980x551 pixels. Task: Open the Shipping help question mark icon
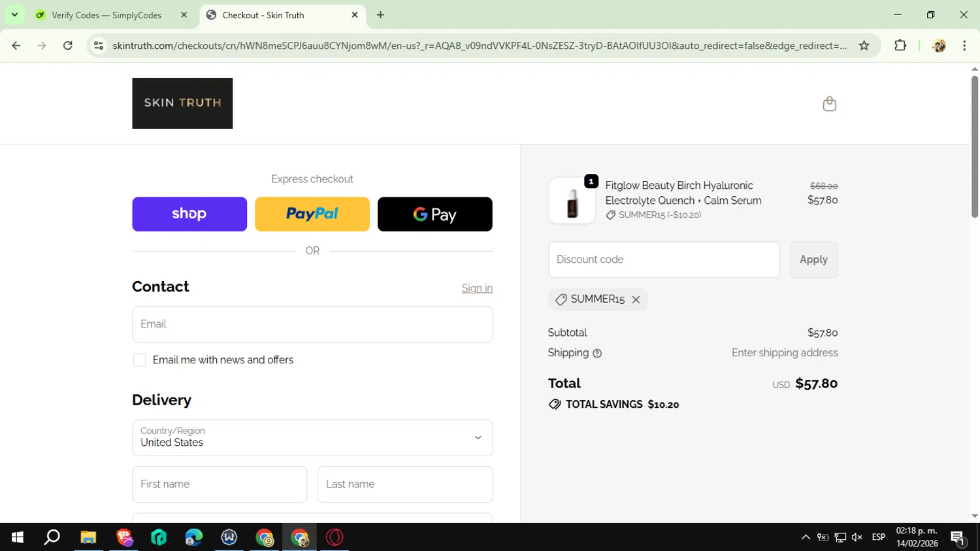pyautogui.click(x=597, y=354)
